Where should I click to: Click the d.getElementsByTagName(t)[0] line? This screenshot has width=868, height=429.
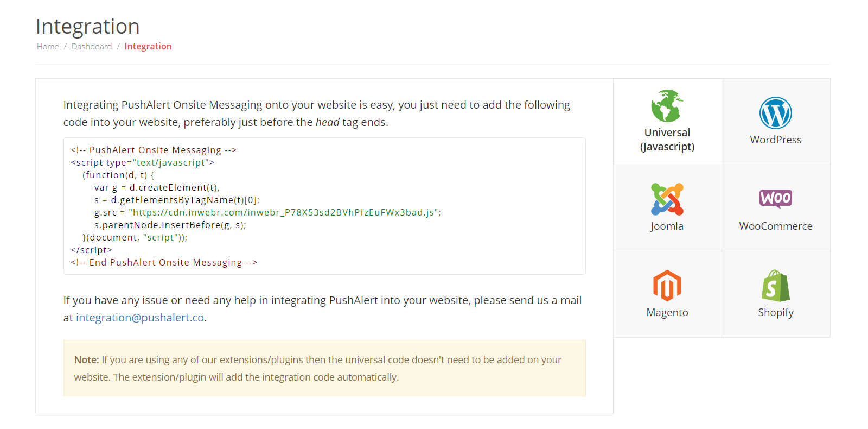(x=177, y=200)
